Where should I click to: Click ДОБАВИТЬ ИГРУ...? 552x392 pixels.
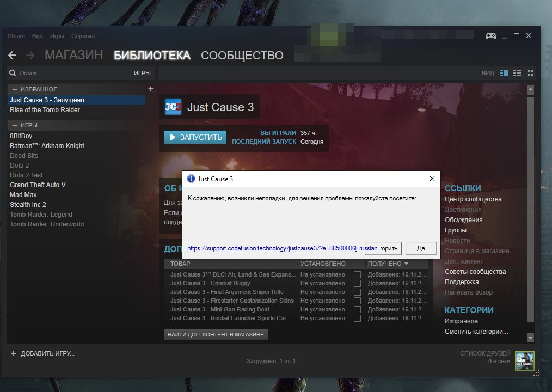47,353
